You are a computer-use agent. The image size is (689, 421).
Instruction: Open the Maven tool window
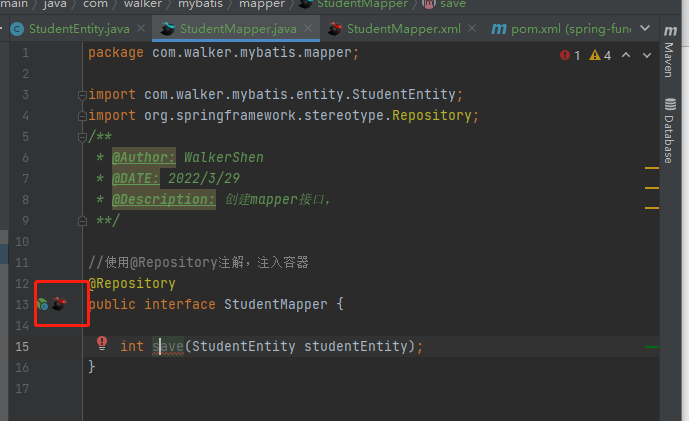[x=669, y=51]
